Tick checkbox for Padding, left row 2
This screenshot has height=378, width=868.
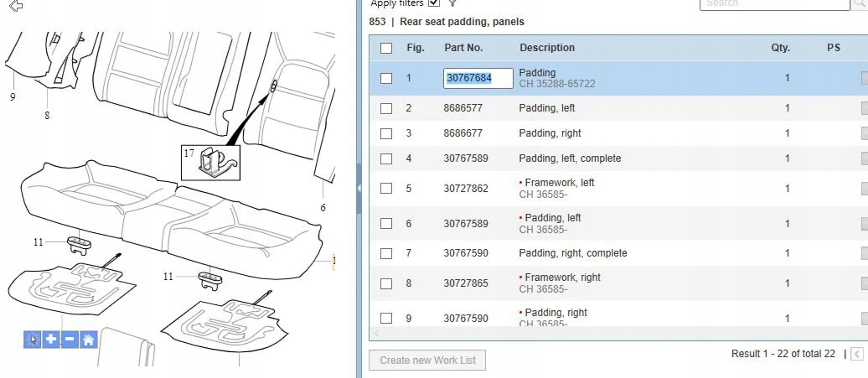[x=386, y=108]
